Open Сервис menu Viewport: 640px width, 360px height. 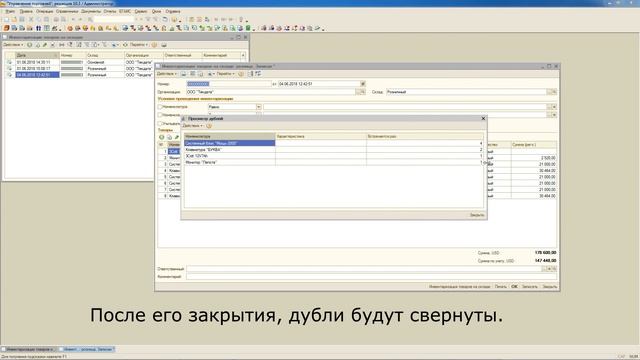[x=141, y=11]
